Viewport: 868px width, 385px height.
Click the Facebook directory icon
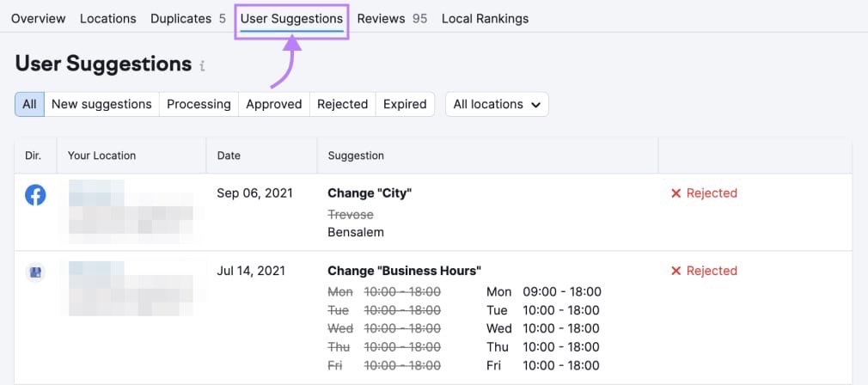point(35,195)
